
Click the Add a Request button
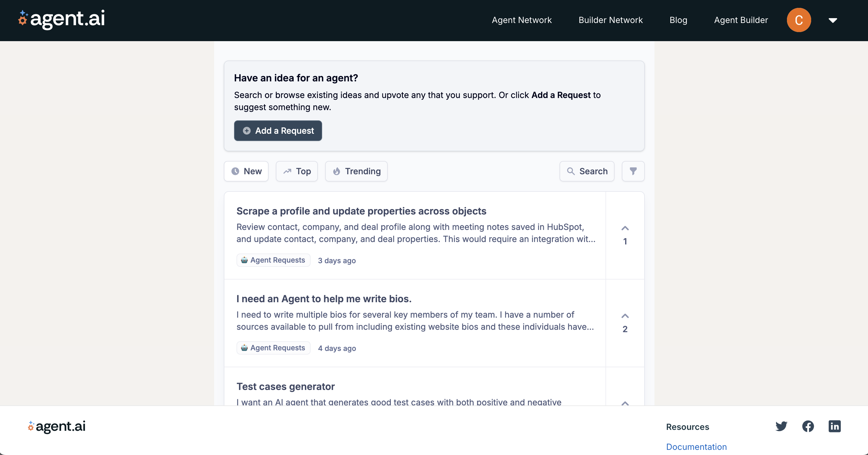point(278,131)
